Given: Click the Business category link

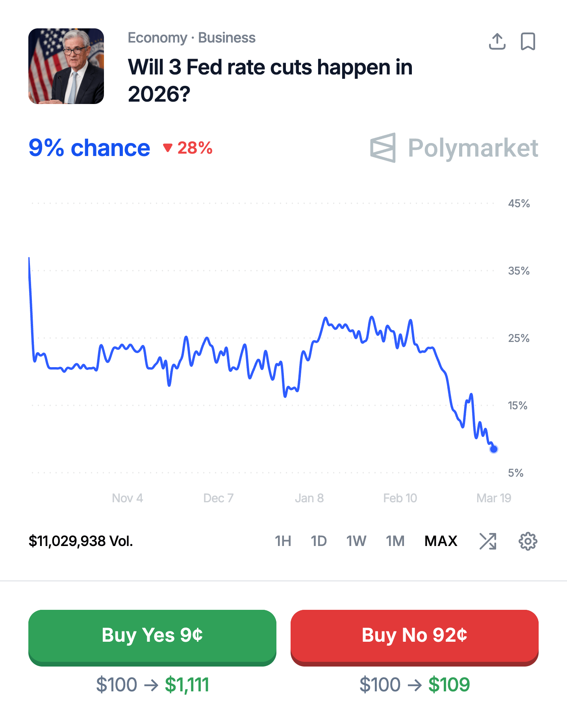Looking at the screenshot, I should pos(226,38).
